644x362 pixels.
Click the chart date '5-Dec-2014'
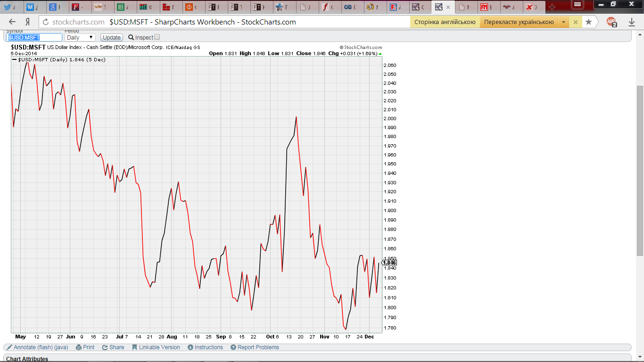click(x=24, y=53)
